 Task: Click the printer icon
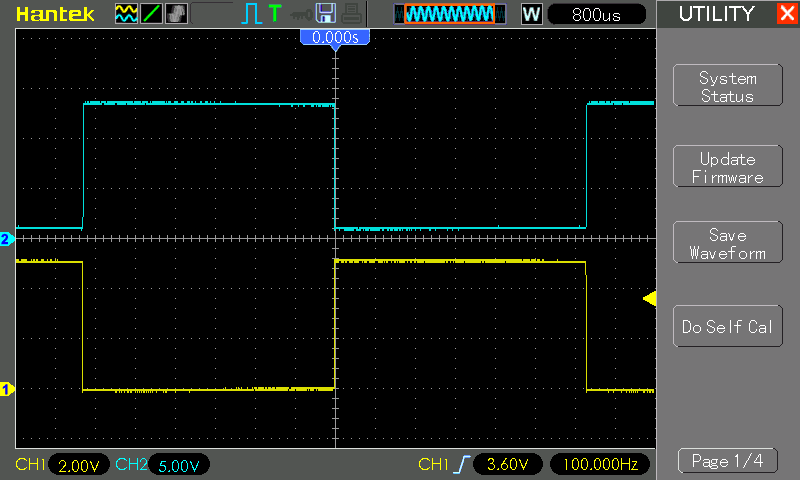(352, 14)
